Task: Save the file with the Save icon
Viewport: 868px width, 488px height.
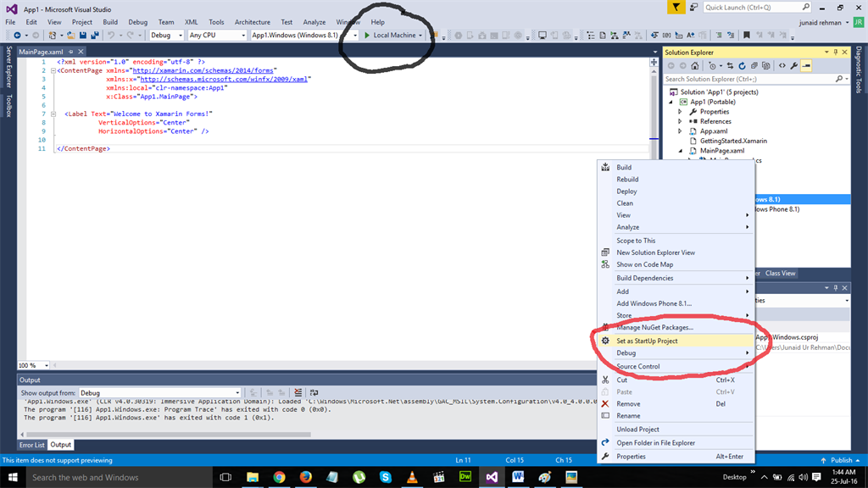Action: point(83,36)
